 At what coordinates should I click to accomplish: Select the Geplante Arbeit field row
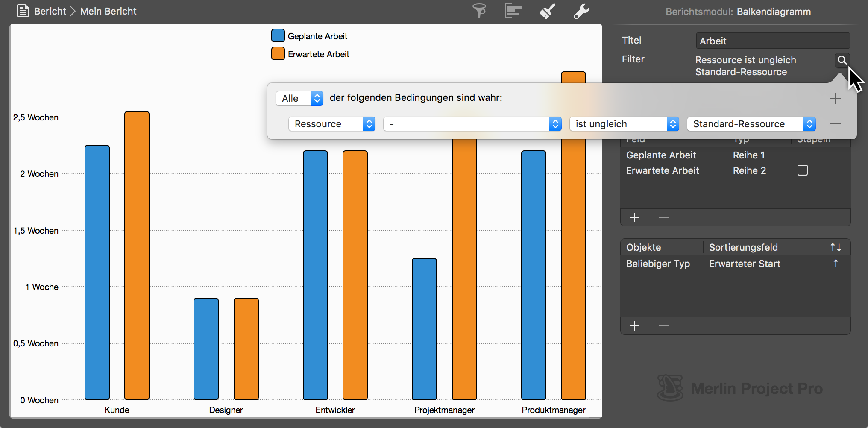coord(661,155)
